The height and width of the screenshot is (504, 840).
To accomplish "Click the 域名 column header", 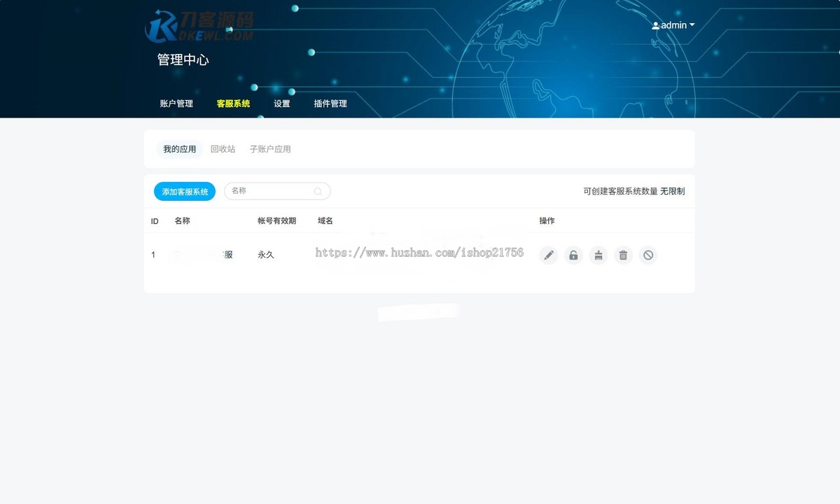I will pyautogui.click(x=325, y=221).
